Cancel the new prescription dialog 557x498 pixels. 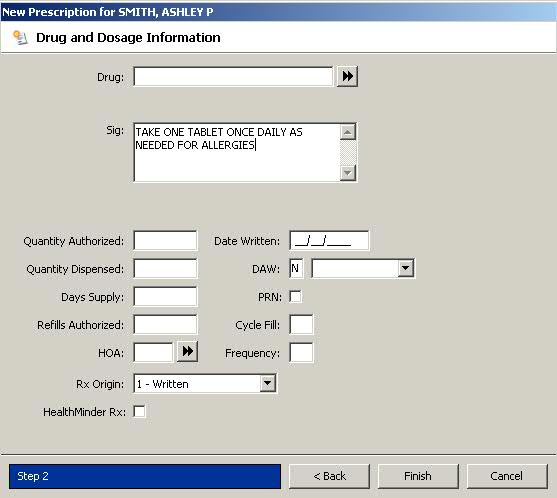point(507,476)
